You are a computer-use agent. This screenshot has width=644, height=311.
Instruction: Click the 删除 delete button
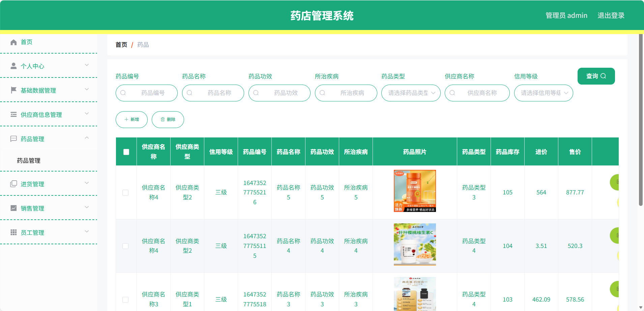[168, 120]
